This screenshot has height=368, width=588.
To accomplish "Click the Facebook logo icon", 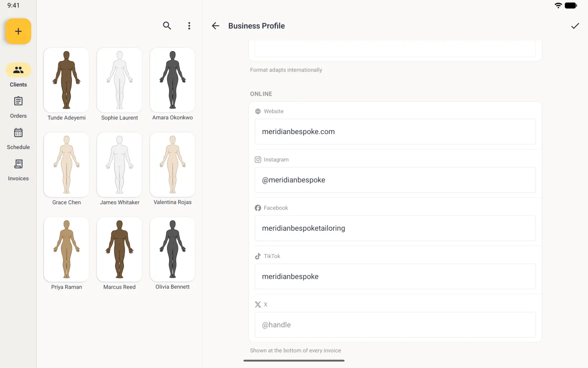I will click(258, 208).
